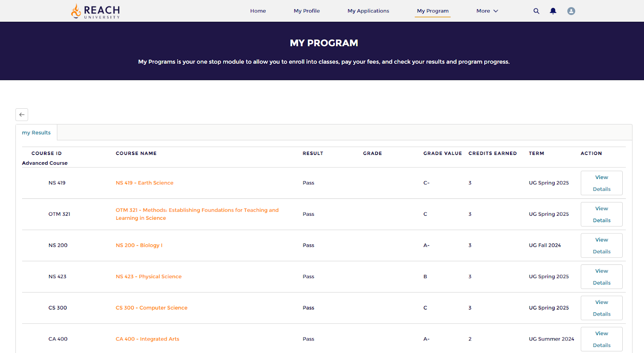Open CA 400 - Integrated Arts link
Screen dimensions: 644x353
click(x=147, y=339)
